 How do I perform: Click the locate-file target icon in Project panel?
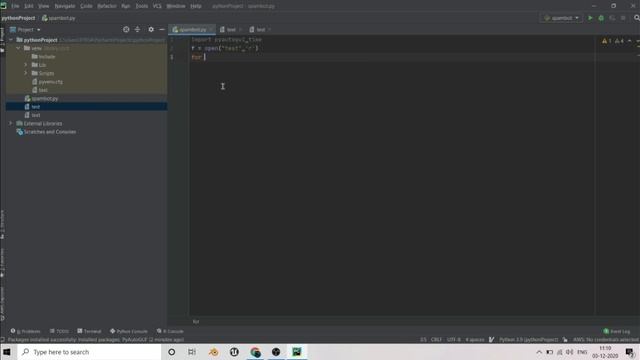pyautogui.click(x=126, y=29)
